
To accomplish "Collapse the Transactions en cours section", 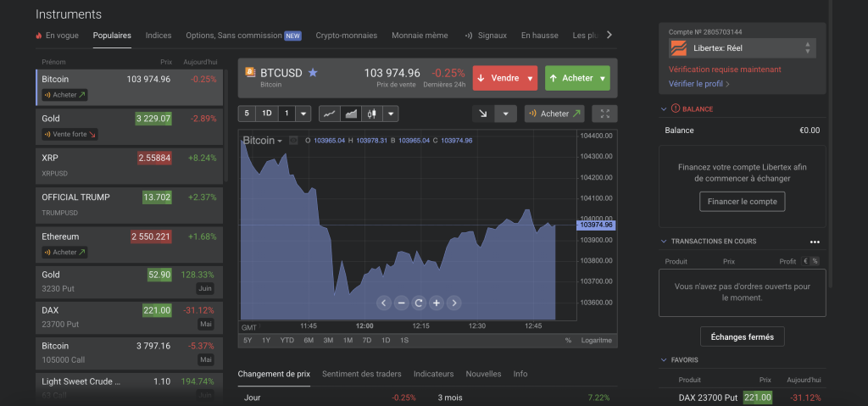I will pyautogui.click(x=664, y=242).
